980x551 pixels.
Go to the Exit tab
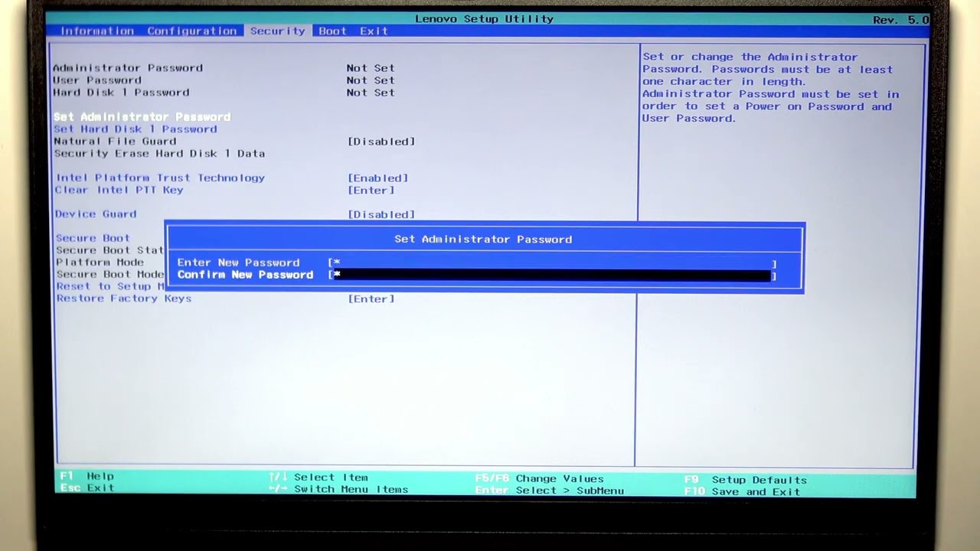(374, 31)
